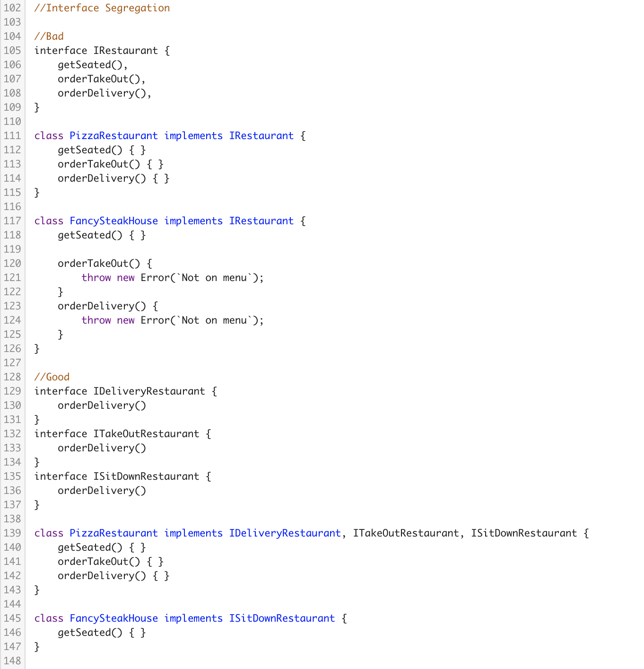
Task: Click line number 110 in the gutter
Action: coord(12,122)
